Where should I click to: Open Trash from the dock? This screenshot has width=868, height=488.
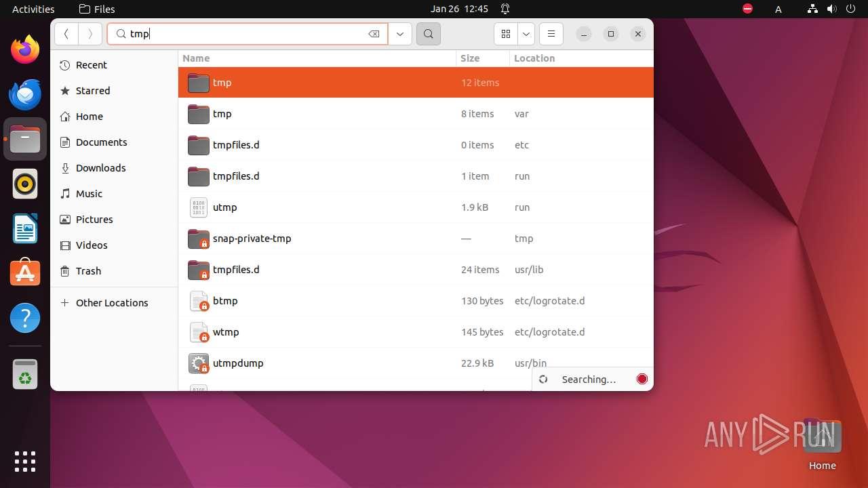tap(25, 374)
